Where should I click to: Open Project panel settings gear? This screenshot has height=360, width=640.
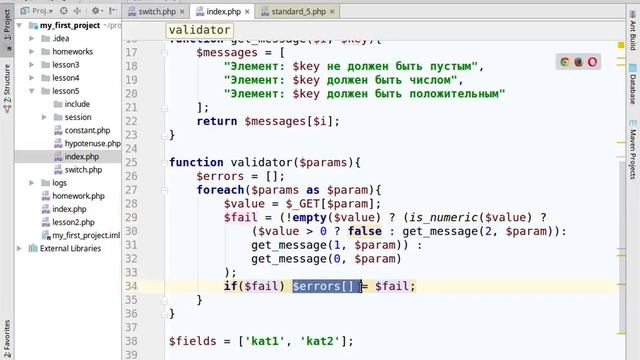96,11
